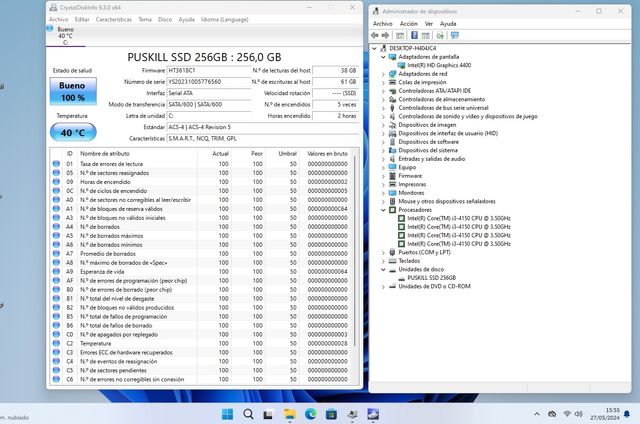
Task: Click the taskbar clock showing 27/05/2024
Action: 605,414
